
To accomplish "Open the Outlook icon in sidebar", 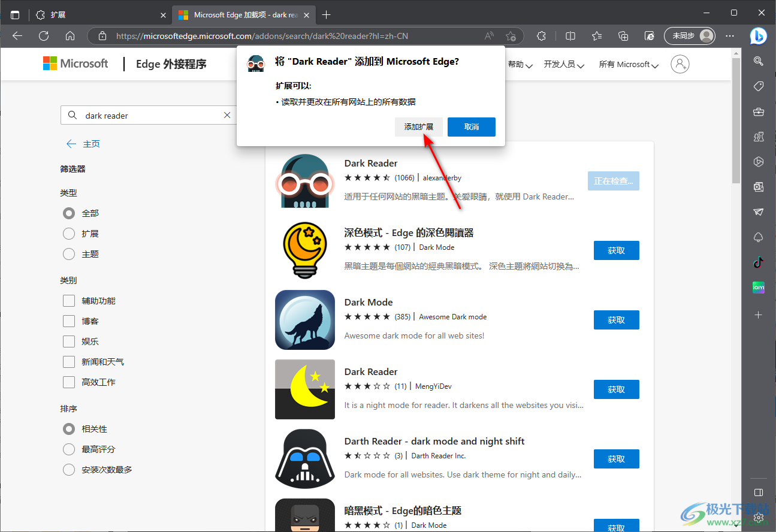I will (758, 187).
